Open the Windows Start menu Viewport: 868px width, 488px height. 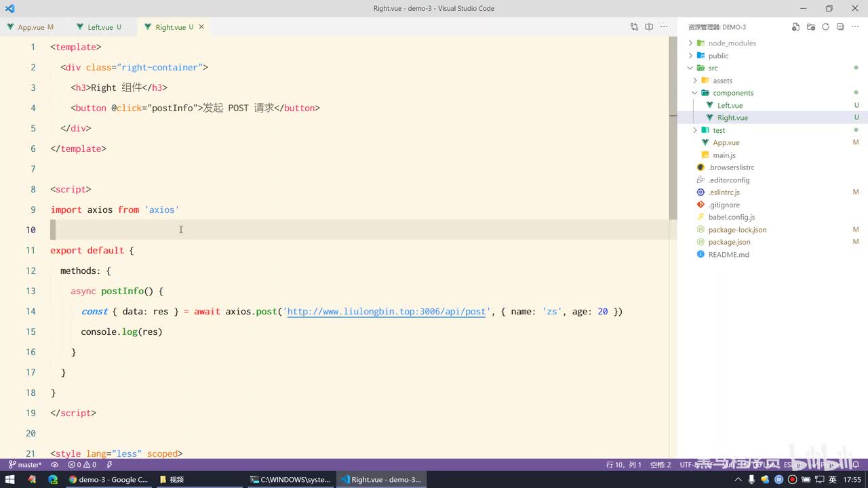10,479
